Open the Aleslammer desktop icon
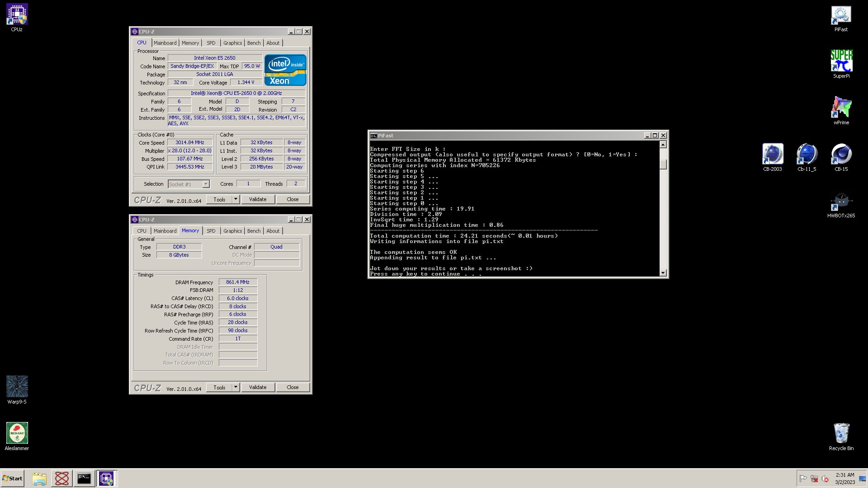Image resolution: width=868 pixels, height=488 pixels. [17, 436]
